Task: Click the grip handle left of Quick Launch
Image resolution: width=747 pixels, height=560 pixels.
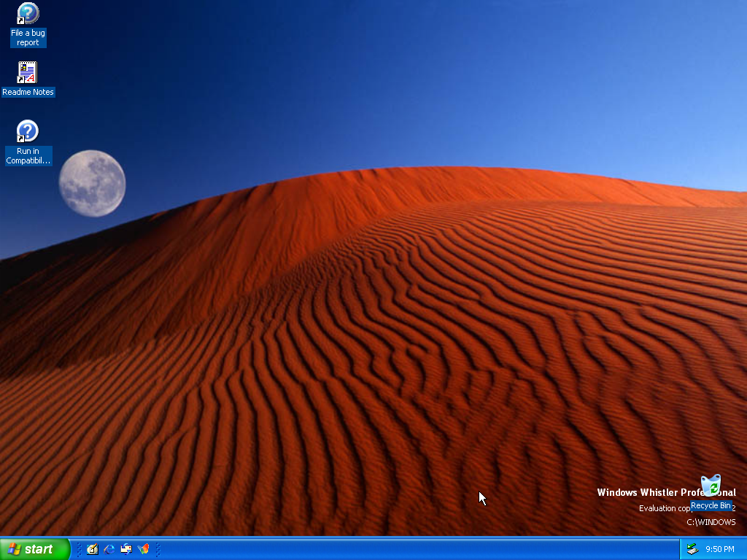Action: tap(79, 549)
